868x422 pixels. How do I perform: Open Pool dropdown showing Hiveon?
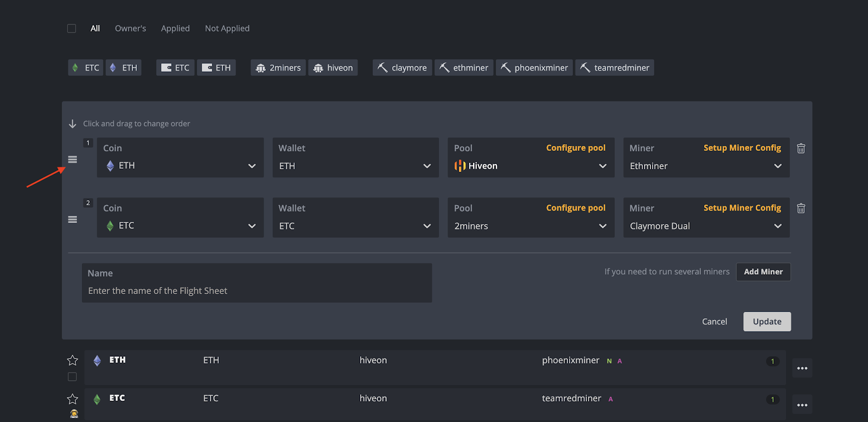(x=531, y=157)
